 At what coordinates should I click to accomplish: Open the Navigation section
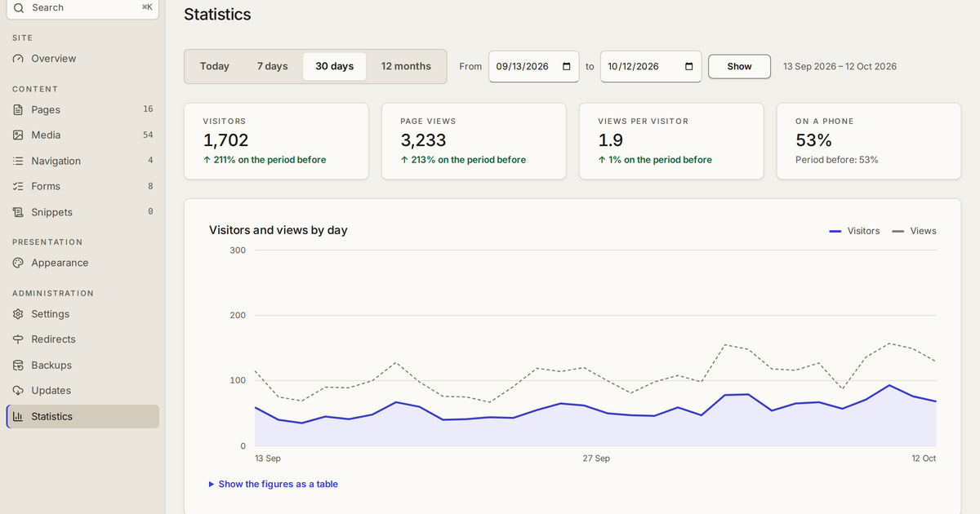click(82, 161)
